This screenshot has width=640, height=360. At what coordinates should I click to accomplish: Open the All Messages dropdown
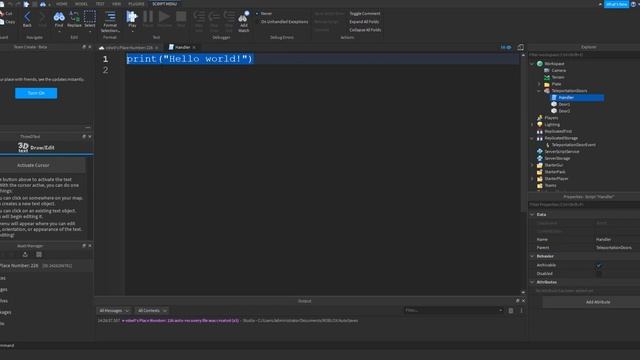click(114, 311)
